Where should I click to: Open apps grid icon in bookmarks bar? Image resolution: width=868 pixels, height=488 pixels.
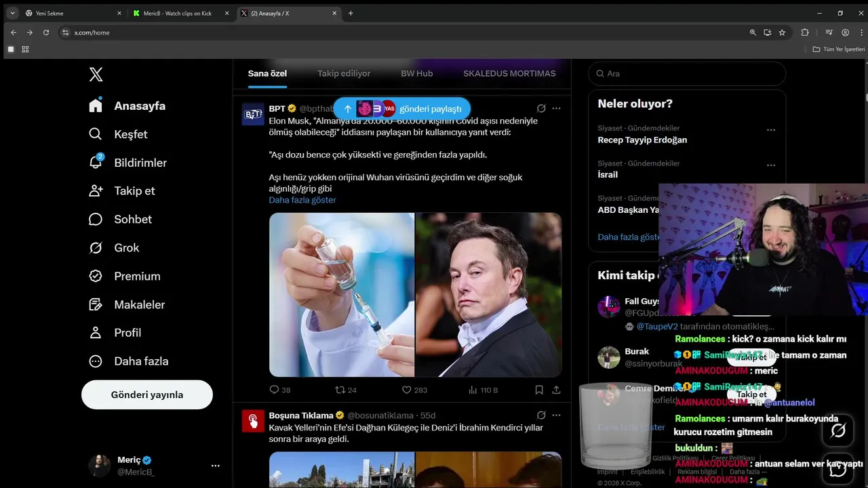(x=25, y=49)
